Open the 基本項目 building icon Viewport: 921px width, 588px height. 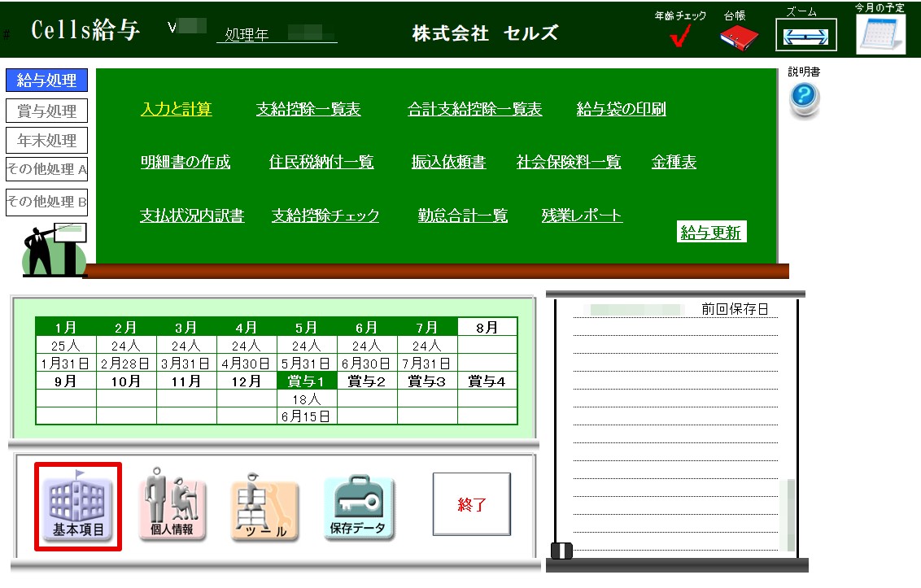point(78,506)
